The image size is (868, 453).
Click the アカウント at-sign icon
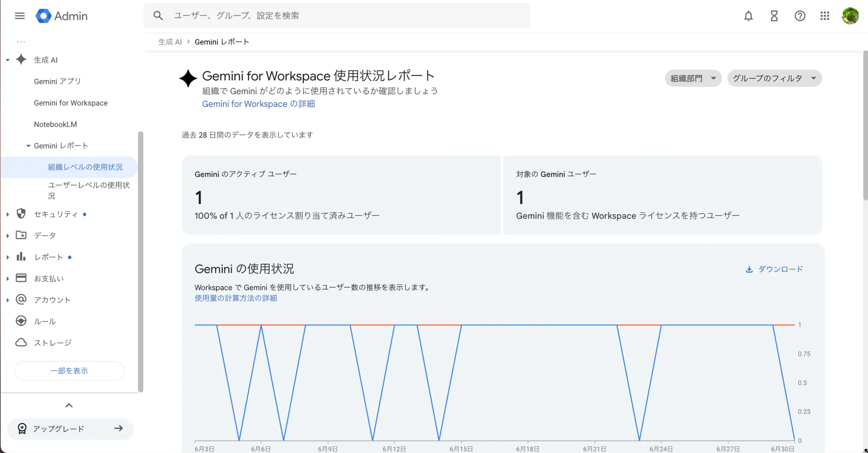coord(21,299)
